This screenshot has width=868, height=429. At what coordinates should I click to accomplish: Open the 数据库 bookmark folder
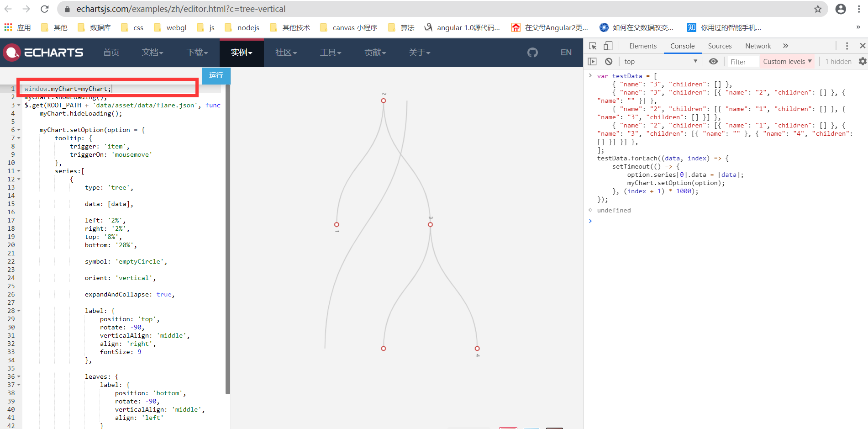click(x=95, y=27)
